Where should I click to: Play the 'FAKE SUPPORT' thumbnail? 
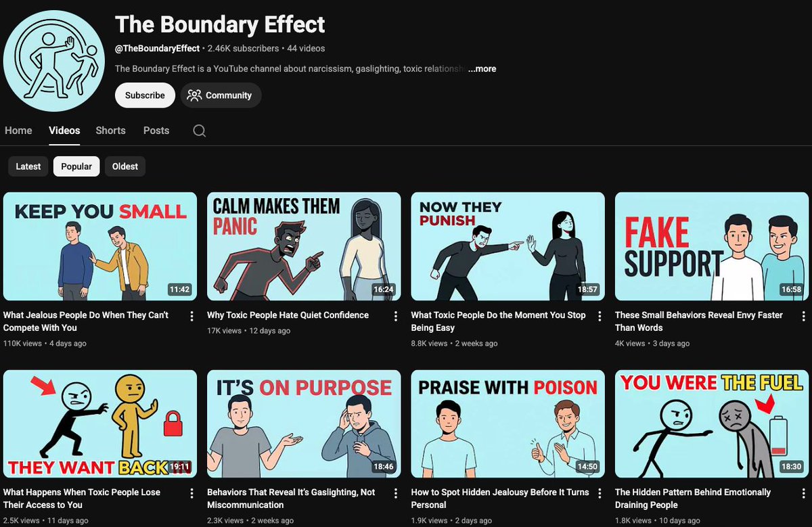(712, 246)
